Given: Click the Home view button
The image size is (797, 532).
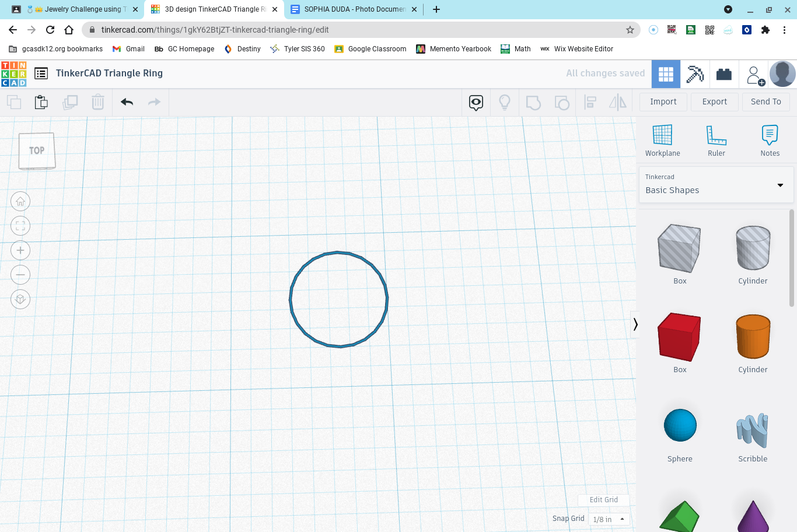Looking at the screenshot, I should (x=20, y=201).
